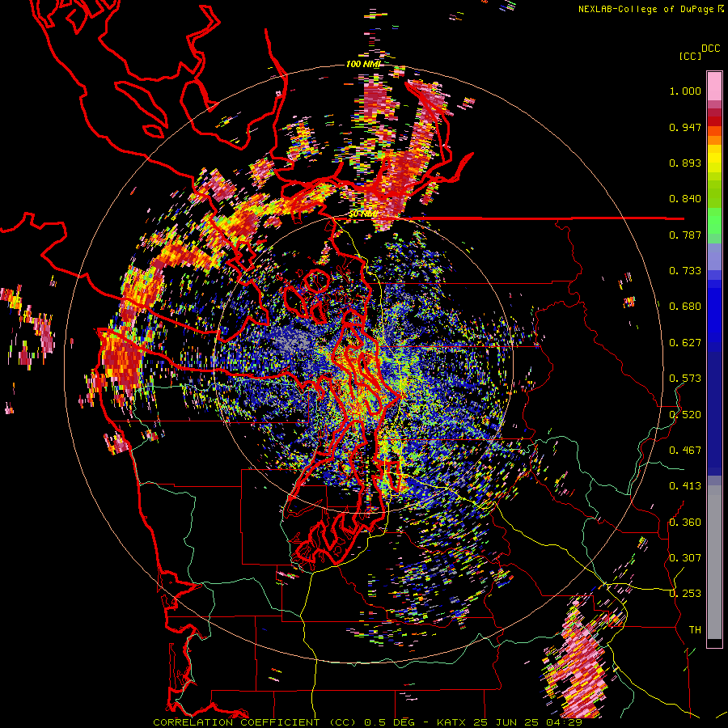Click the 0.307 scale value
Viewport: 728px width, 728px height.
685,557
